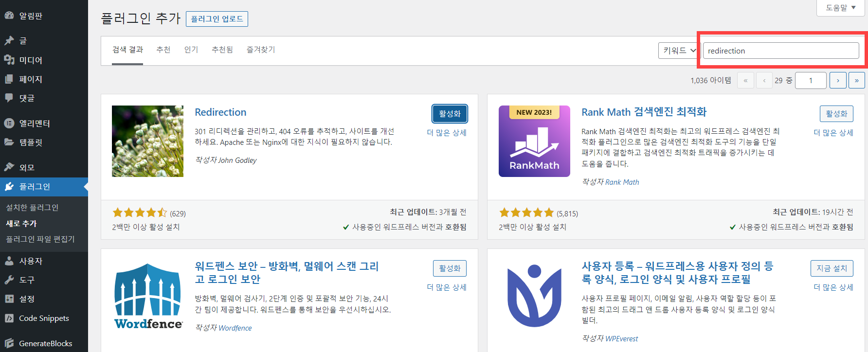Click 더 많은 상세 for Rank Math

pos(833,133)
